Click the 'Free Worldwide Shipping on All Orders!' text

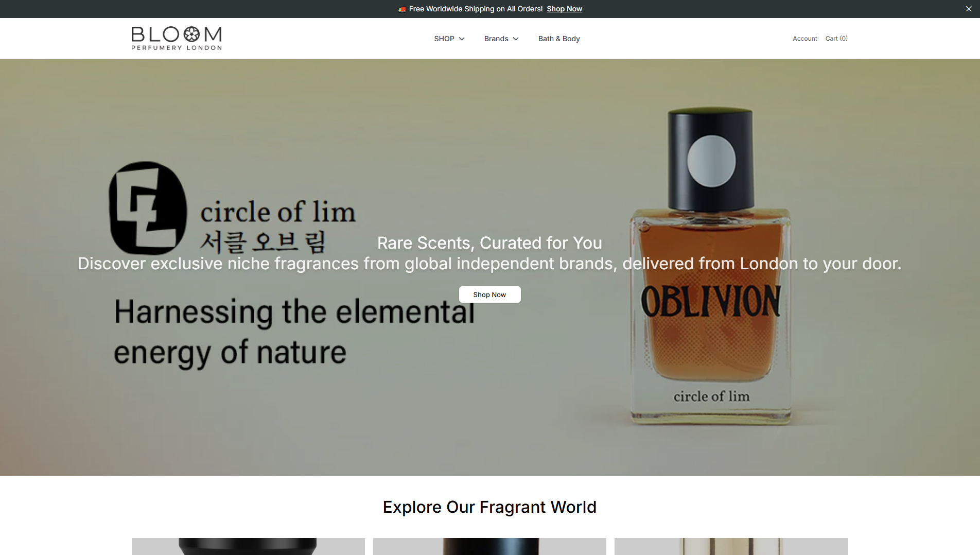[x=476, y=9]
